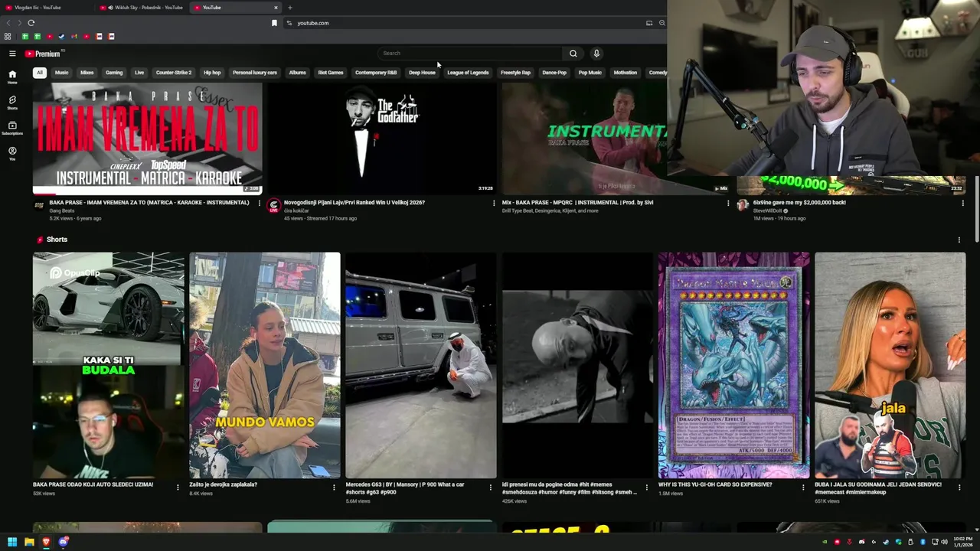Click the YouTube Premium logo
The image size is (980, 551).
(42, 54)
